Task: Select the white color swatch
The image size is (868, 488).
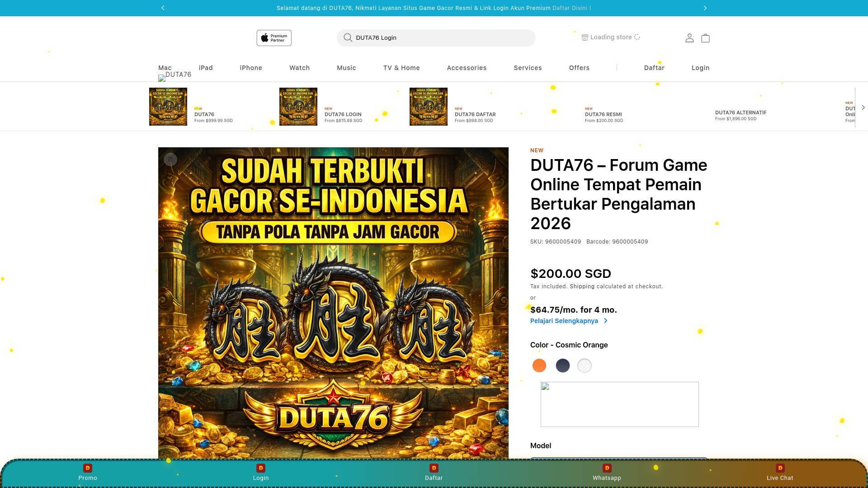Action: [585, 366]
